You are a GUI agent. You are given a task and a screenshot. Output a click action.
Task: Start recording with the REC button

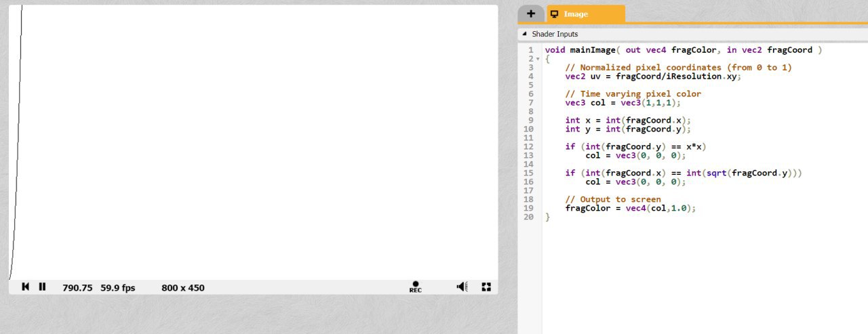coord(415,287)
